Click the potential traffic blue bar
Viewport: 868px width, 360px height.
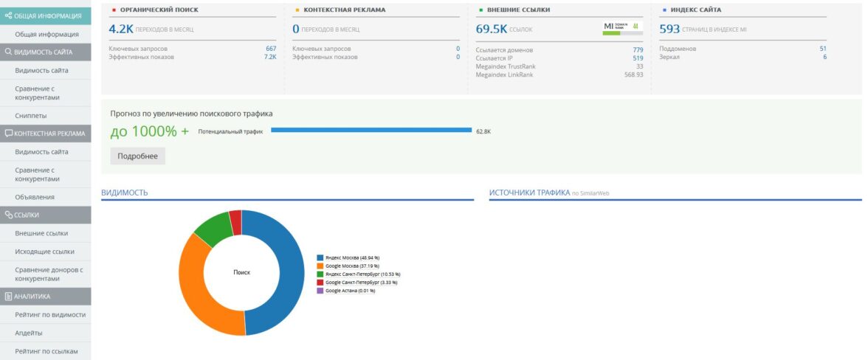click(371, 131)
